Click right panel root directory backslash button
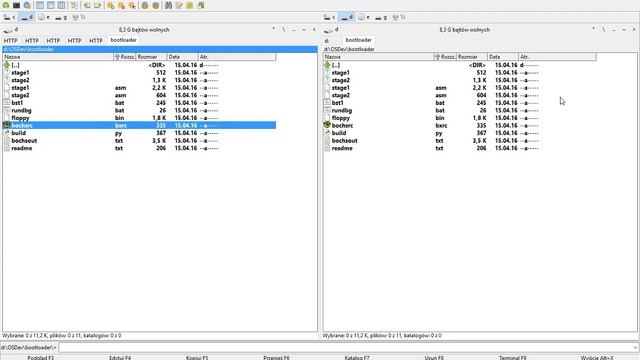640x360 pixels. tap(604, 29)
